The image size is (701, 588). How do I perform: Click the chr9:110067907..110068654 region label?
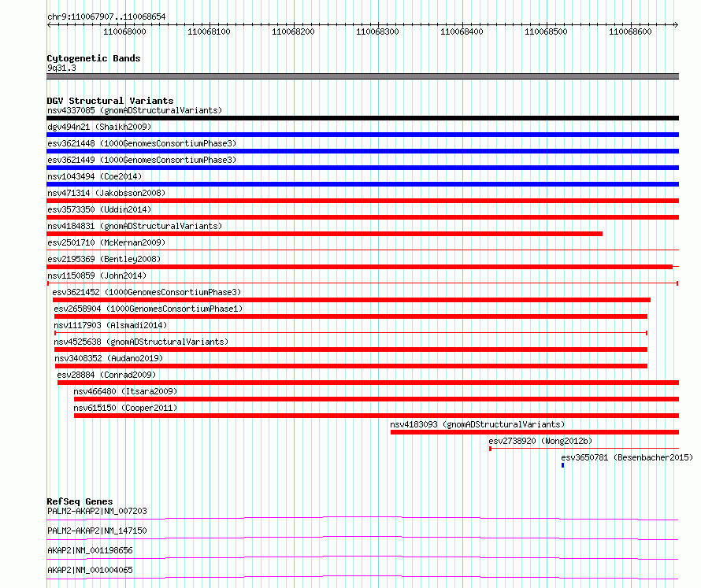[x=106, y=17]
